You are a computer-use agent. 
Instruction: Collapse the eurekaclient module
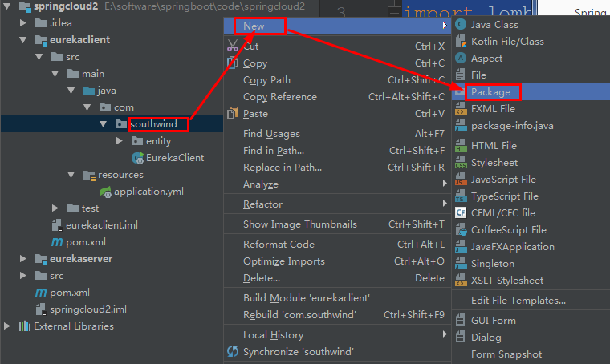[x=23, y=39]
